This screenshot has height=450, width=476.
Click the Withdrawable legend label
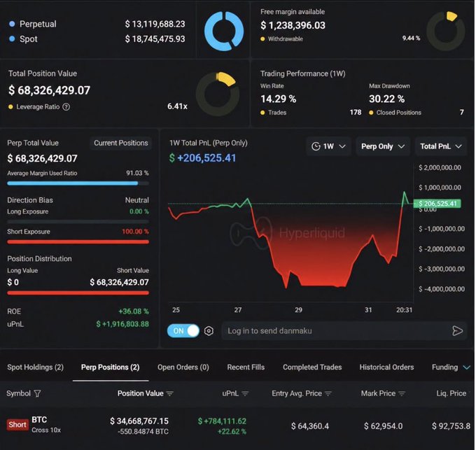[285, 38]
